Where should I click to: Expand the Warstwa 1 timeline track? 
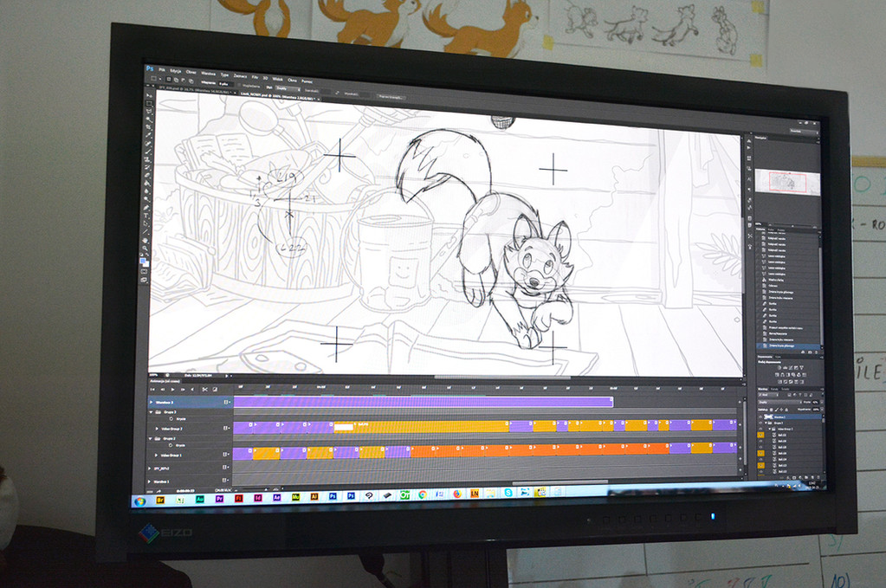149,481
